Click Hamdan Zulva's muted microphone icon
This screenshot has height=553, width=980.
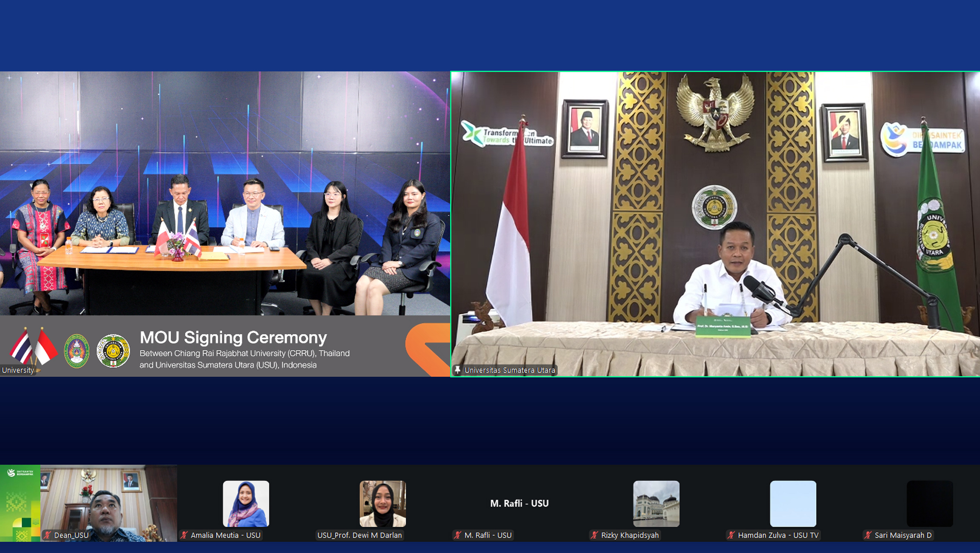tap(731, 535)
